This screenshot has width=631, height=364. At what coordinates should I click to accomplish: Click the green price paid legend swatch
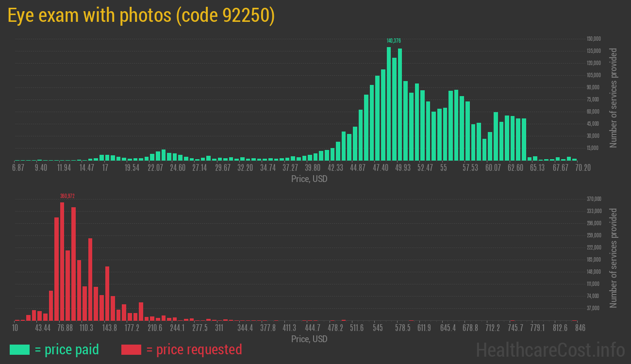pos(19,349)
